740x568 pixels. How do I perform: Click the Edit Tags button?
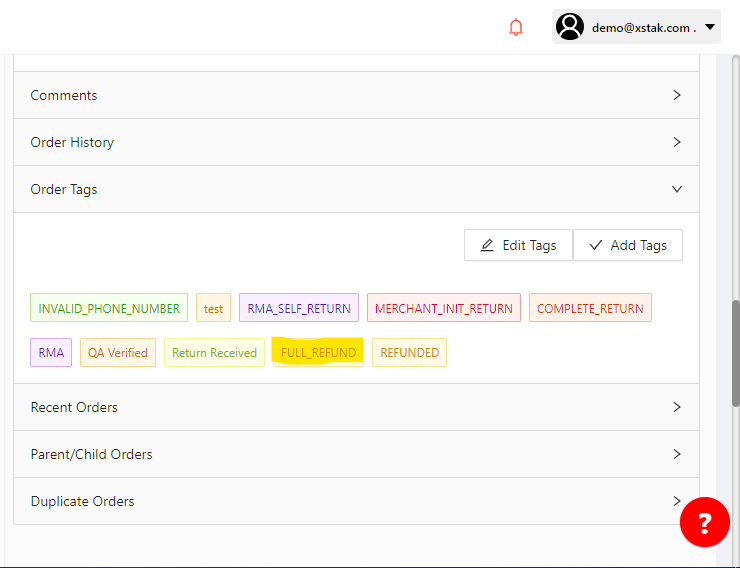518,245
